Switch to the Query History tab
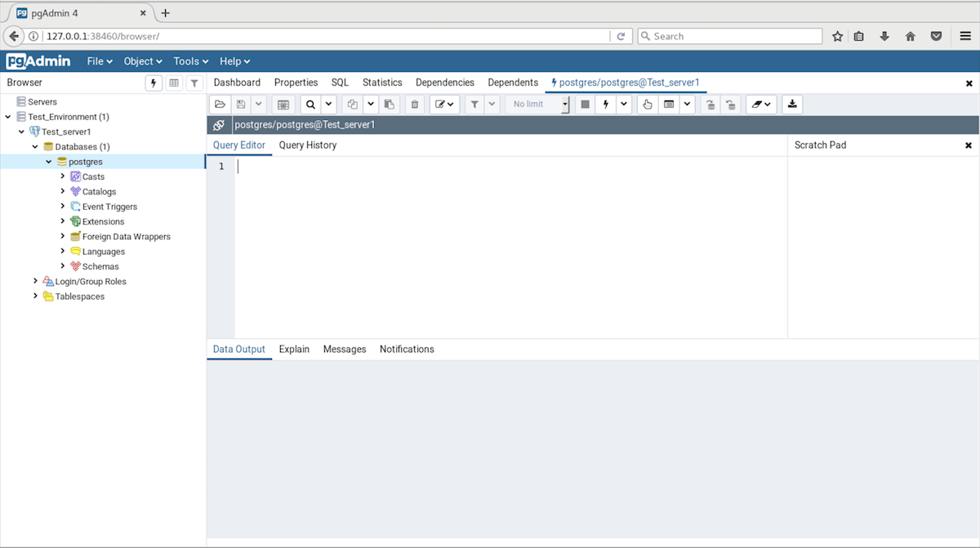 pos(308,145)
